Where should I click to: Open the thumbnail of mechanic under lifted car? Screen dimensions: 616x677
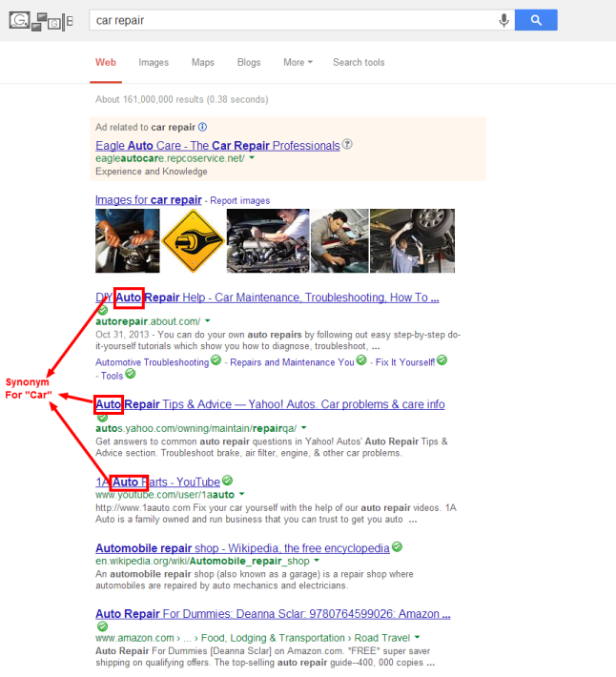click(412, 241)
